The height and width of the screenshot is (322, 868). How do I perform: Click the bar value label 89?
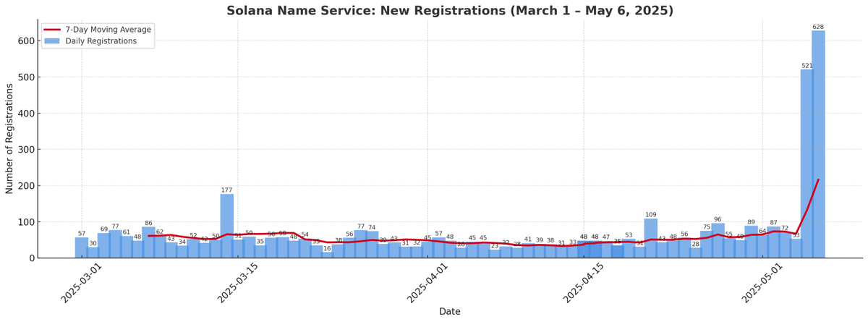click(x=751, y=222)
